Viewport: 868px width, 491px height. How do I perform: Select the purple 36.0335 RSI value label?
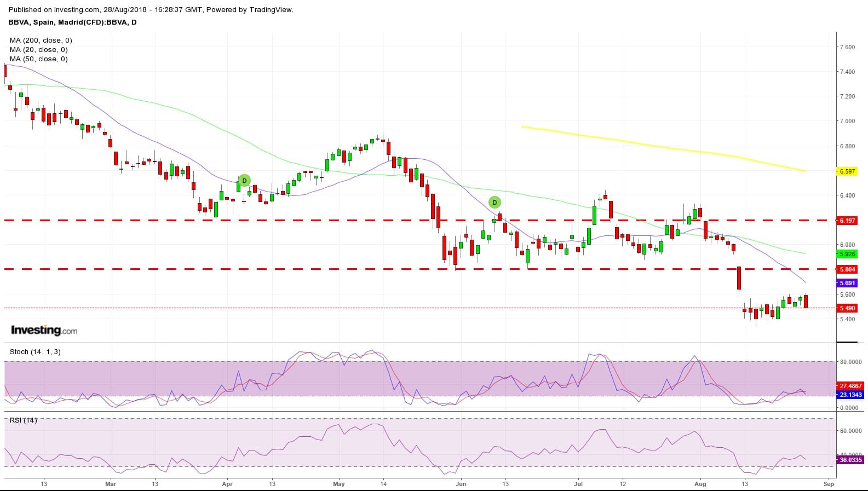pyautogui.click(x=850, y=460)
